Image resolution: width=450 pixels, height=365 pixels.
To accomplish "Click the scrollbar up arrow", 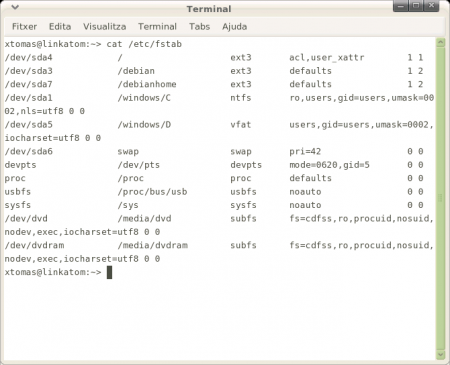I will point(440,43).
